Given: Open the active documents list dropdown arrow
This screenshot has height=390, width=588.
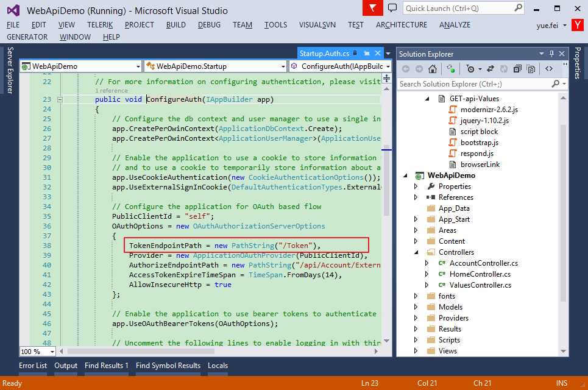Looking at the screenshot, I should pos(388,54).
